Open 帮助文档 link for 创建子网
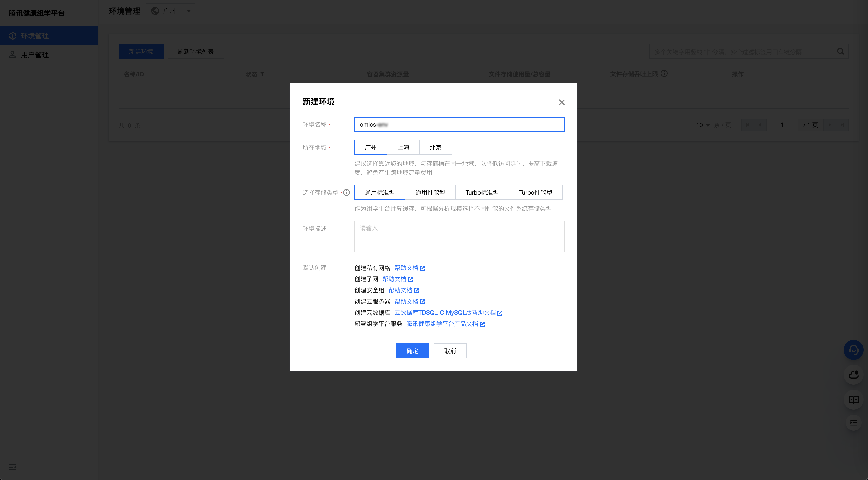This screenshot has width=868, height=480. [x=394, y=279]
